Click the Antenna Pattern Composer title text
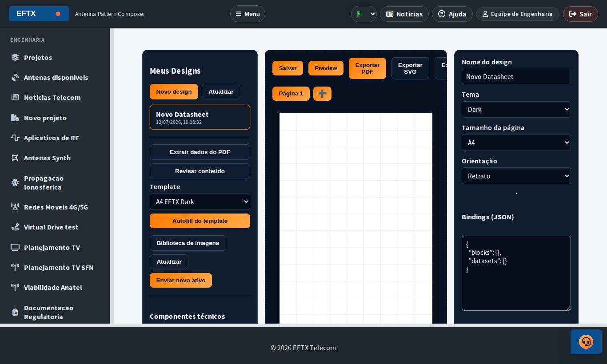607x364 pixels. (x=110, y=14)
